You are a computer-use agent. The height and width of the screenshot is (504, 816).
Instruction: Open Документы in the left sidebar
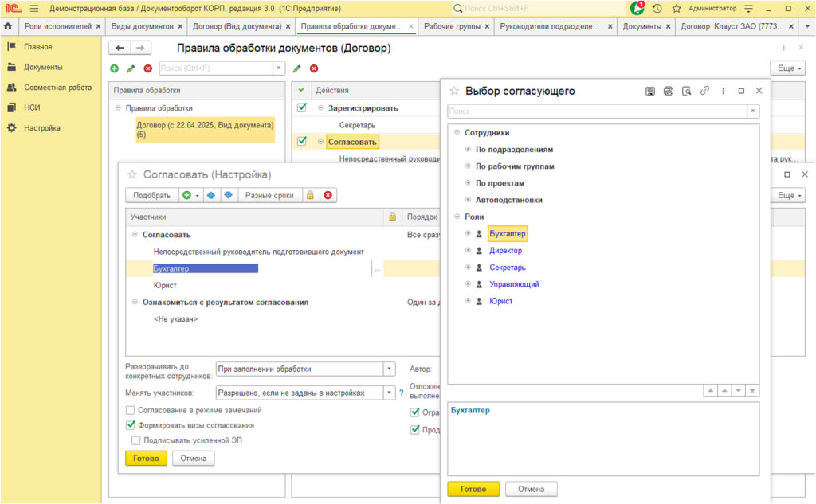[x=43, y=67]
